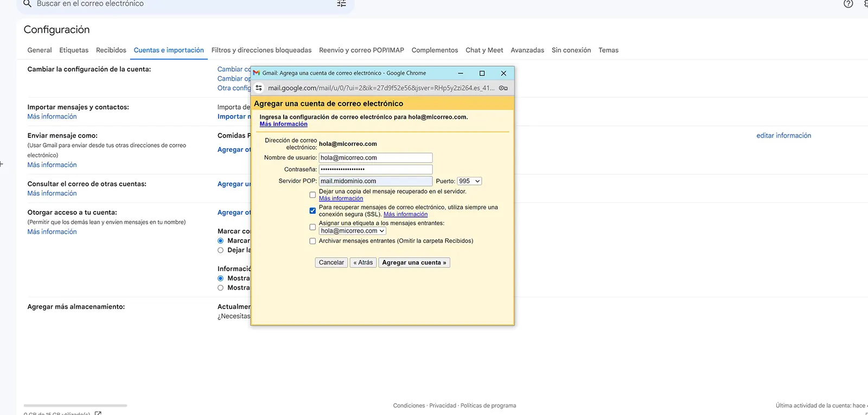
Task: Maximize the add account popup window
Action: pos(482,73)
